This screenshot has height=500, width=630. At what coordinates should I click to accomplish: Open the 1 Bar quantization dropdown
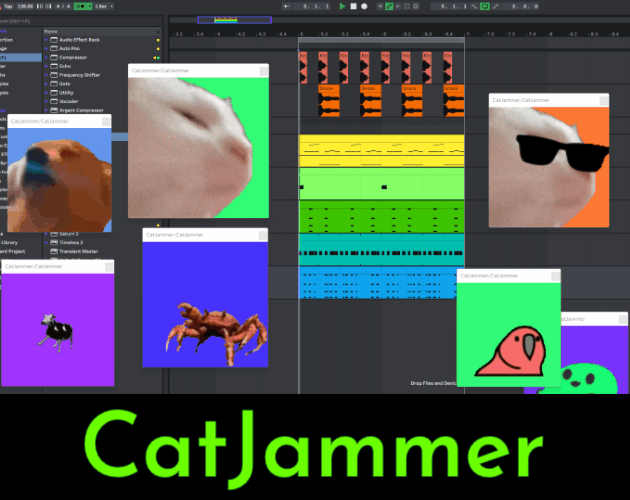pos(104,6)
